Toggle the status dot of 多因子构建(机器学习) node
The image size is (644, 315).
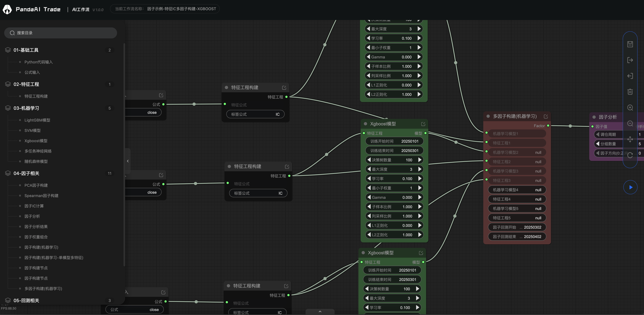coord(488,116)
